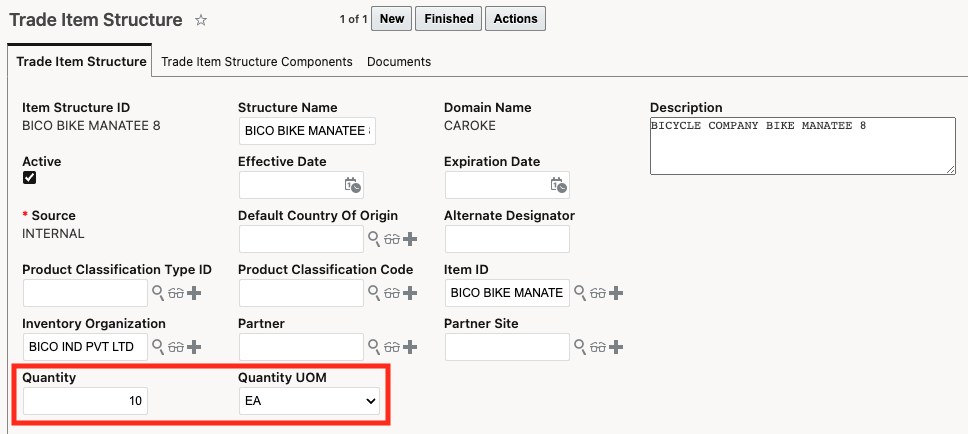Click the plus icon next to Inventory Organization
This screenshot has width=968, height=434.
[x=194, y=347]
